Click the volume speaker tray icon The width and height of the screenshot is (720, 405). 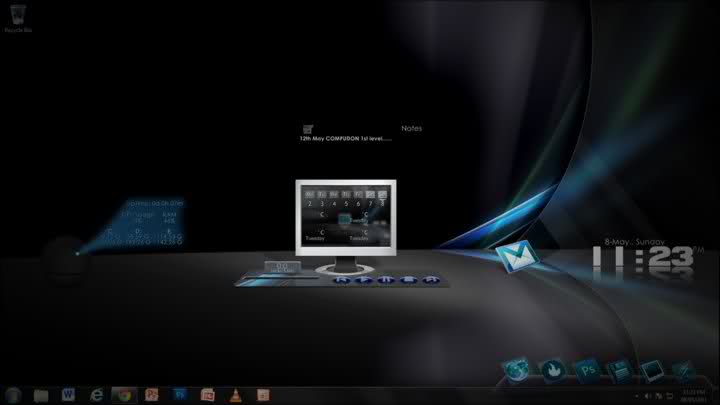[x=648, y=396]
